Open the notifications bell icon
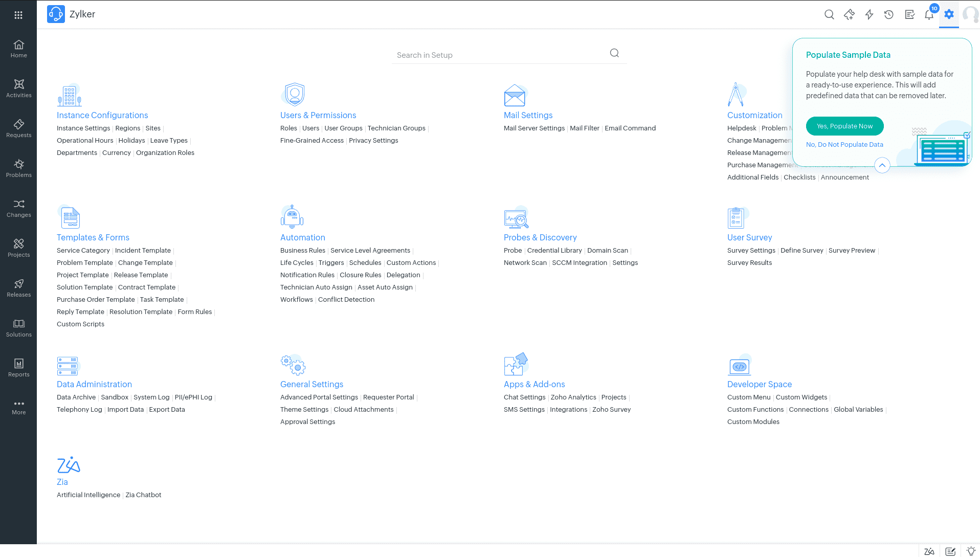 [929, 15]
